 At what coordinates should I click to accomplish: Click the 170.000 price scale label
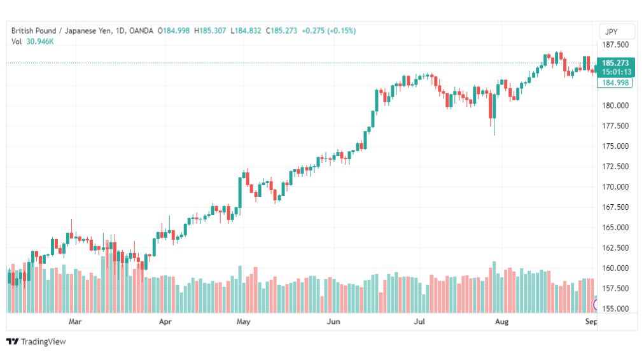tap(615, 187)
